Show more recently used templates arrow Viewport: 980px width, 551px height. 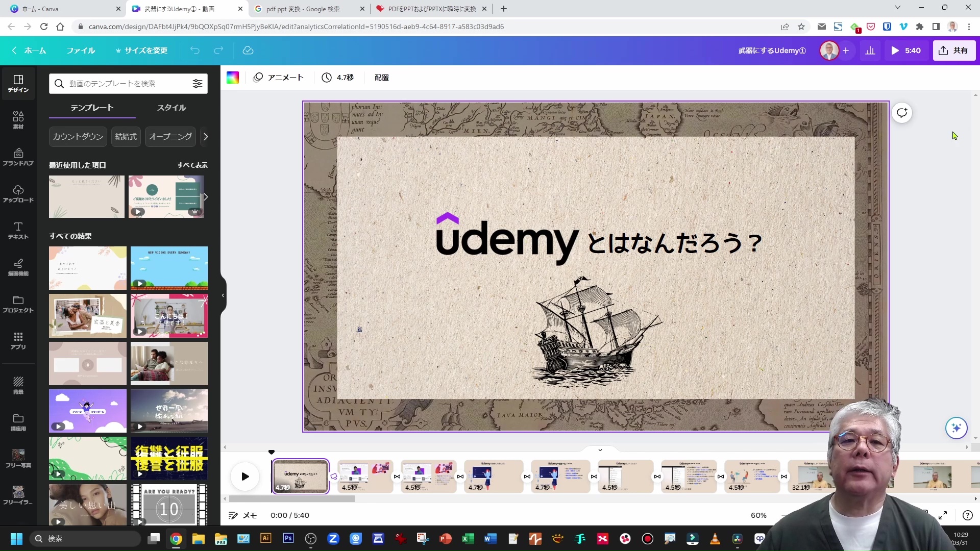pos(206,197)
